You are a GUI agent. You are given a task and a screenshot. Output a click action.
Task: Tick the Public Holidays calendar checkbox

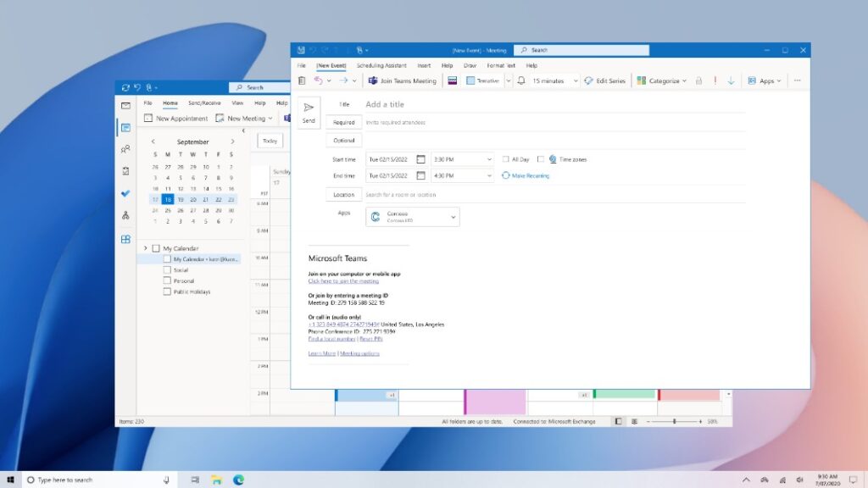167,291
